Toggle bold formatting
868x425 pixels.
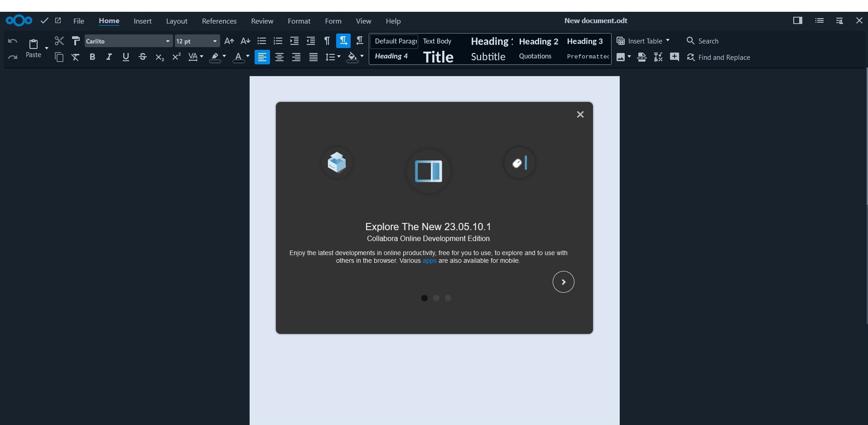[92, 57]
